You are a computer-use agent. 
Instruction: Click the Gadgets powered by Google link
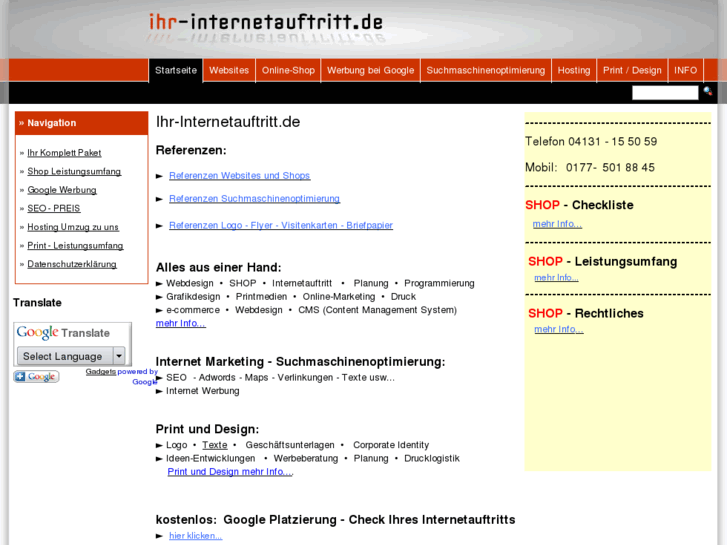121,376
